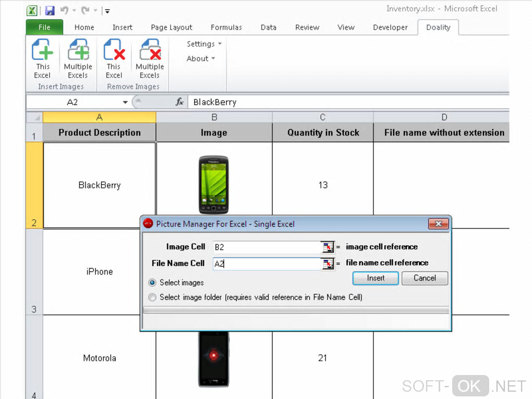
Task: Open the About dropdown
Action: pos(200,59)
